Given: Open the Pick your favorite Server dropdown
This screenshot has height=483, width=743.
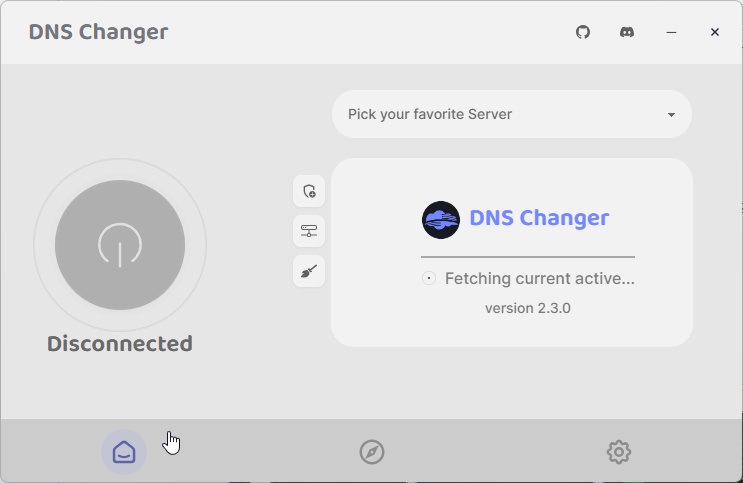Looking at the screenshot, I should (x=512, y=114).
